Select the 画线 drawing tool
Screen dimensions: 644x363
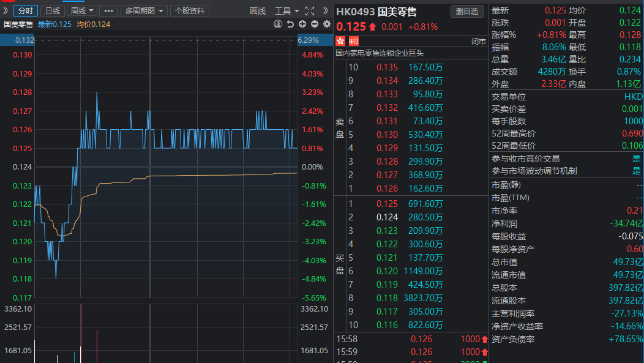tap(258, 10)
